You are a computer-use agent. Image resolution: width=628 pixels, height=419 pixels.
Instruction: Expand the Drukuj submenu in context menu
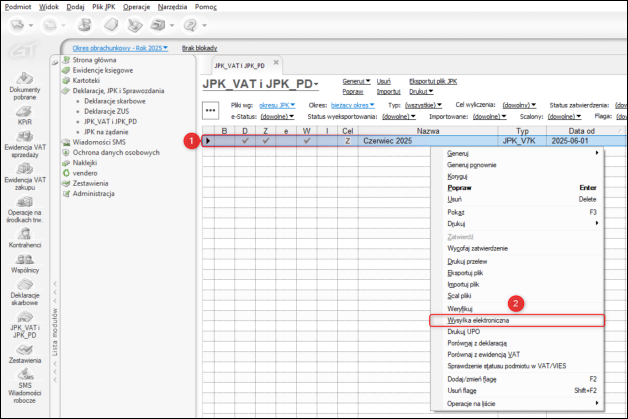[517, 223]
